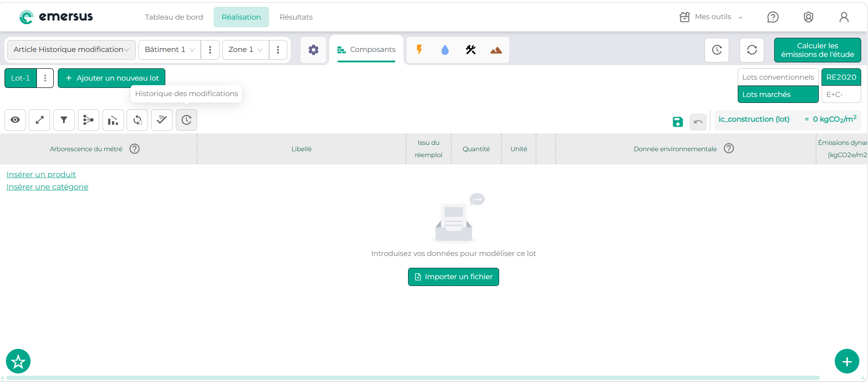Screen dimensions: 868x383
Task: Go to the Résultats tab
Action: tap(296, 17)
